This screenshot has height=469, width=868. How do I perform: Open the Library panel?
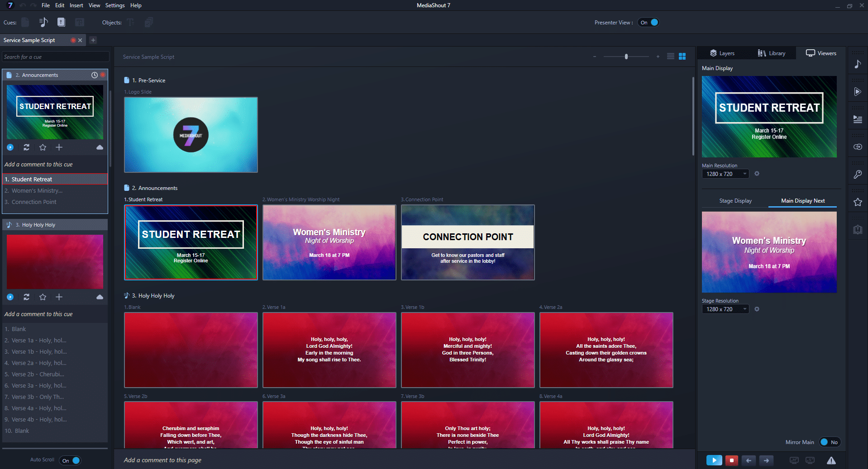(772, 53)
